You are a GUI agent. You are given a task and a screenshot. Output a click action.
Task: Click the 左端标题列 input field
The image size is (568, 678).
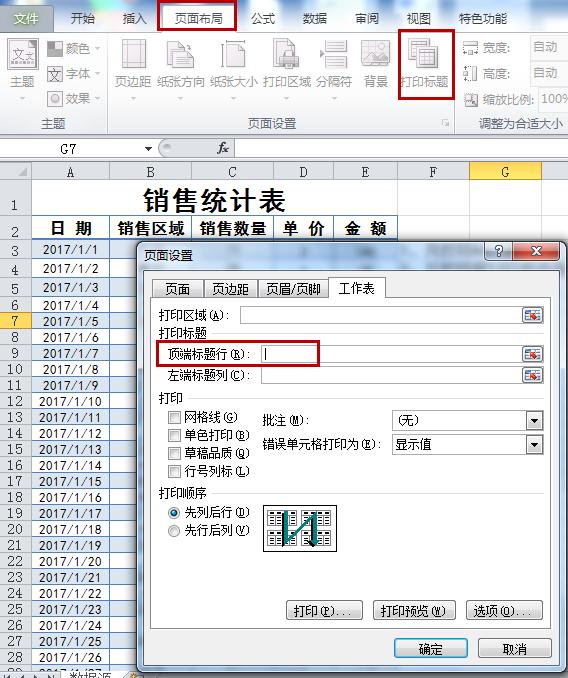391,375
